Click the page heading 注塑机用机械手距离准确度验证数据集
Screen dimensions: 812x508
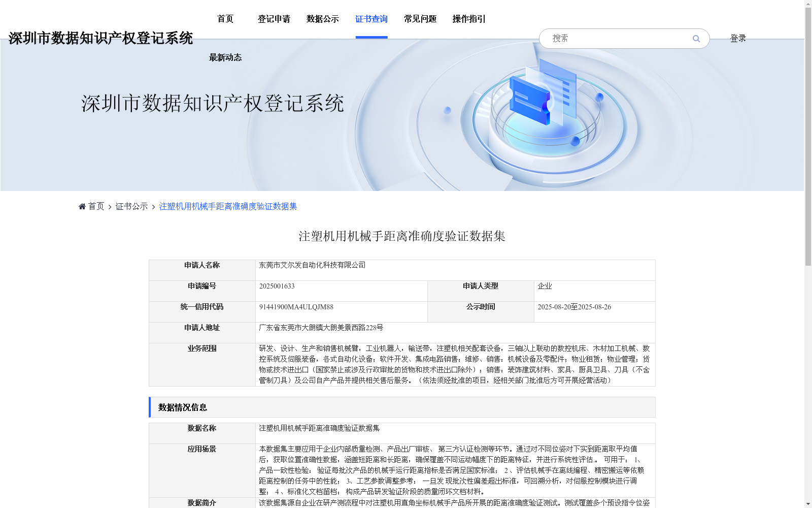point(402,236)
